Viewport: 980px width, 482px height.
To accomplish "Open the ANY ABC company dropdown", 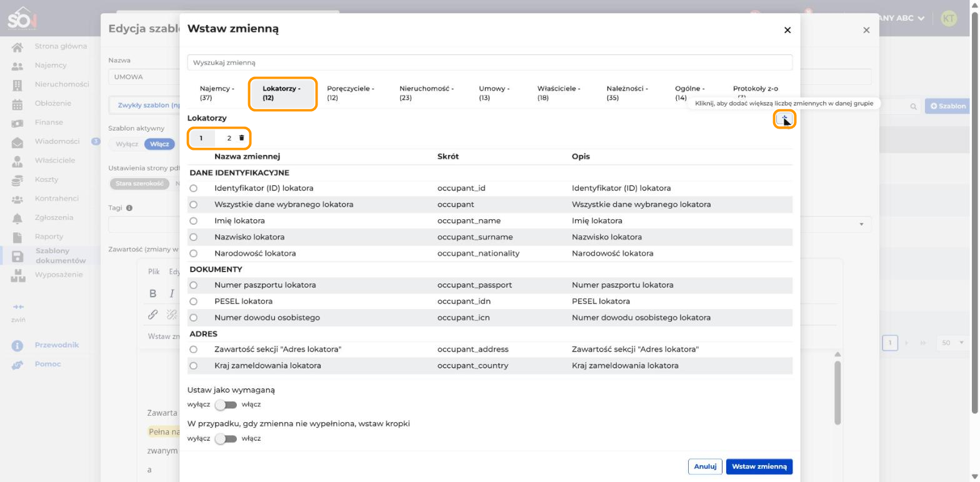I will coord(901,18).
